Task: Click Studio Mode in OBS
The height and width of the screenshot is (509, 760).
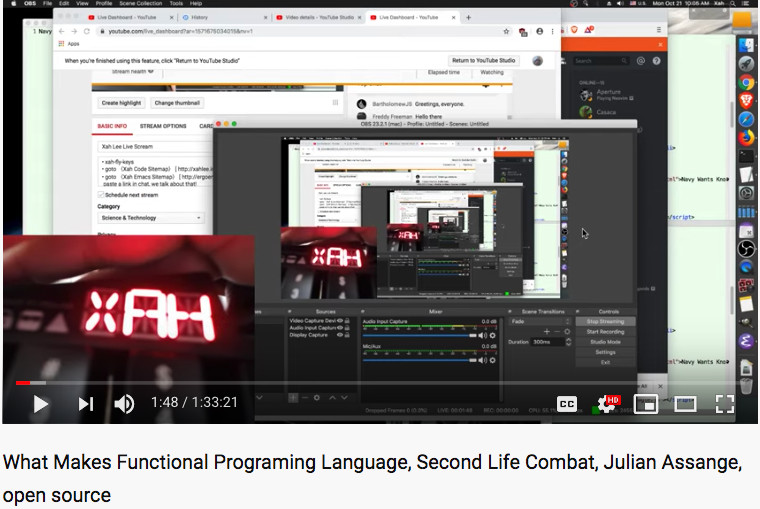Action: click(x=605, y=342)
